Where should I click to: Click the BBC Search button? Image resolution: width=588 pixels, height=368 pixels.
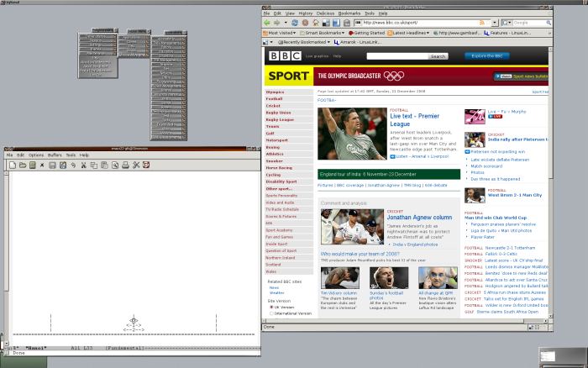[438, 56]
